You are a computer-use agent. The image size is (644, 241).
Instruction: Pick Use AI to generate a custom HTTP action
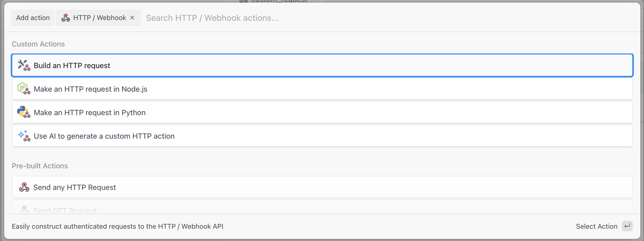[x=104, y=136]
